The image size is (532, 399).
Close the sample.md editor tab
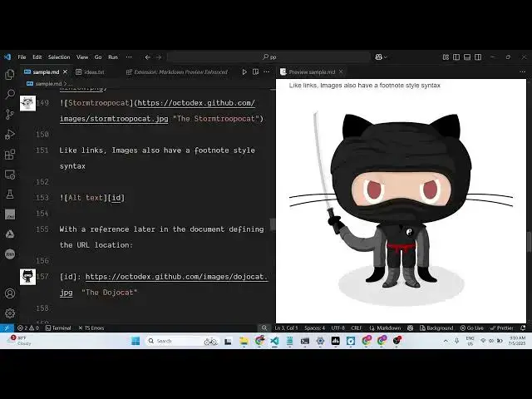[x=65, y=72]
